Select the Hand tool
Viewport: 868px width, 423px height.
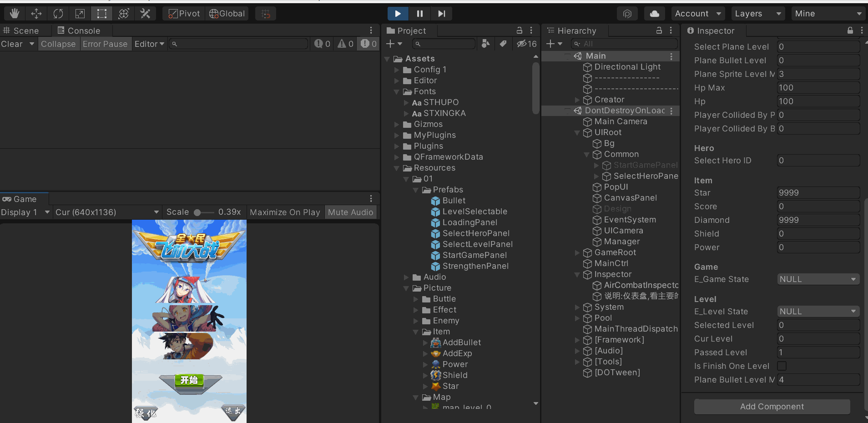coord(15,14)
